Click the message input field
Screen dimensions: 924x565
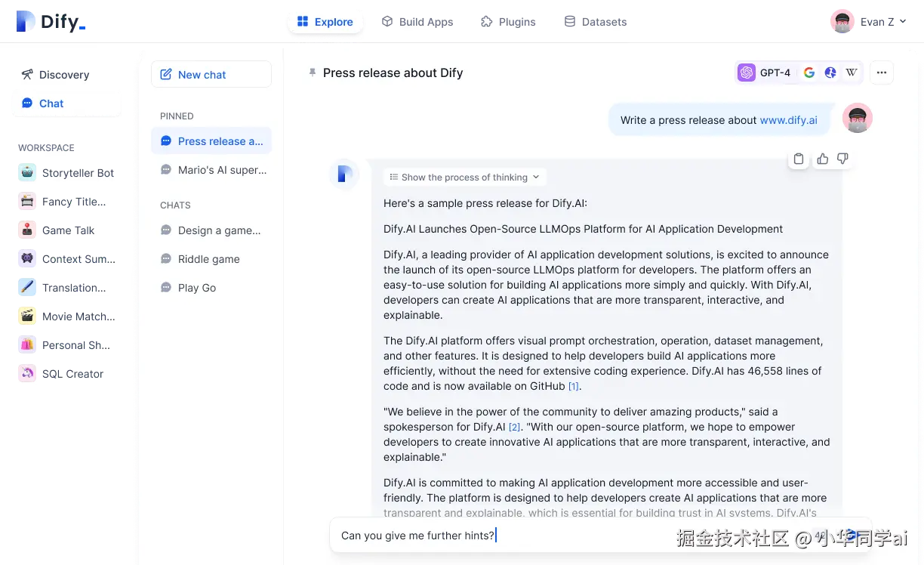tap(600, 536)
